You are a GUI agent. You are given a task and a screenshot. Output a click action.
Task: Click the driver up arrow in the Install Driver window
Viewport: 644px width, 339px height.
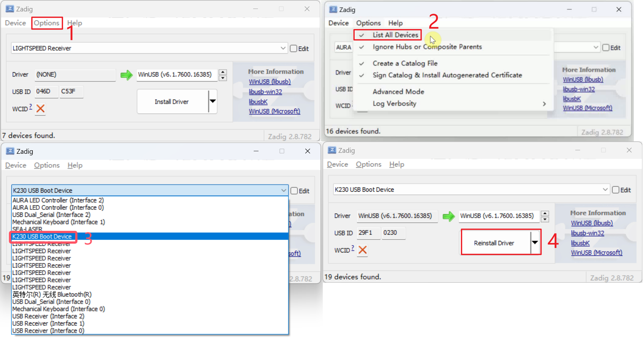pos(223,72)
